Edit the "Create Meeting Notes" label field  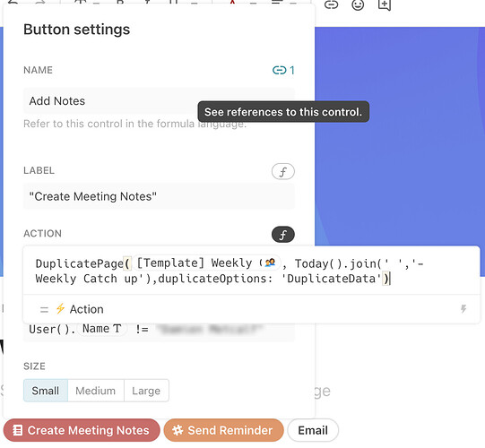(159, 196)
